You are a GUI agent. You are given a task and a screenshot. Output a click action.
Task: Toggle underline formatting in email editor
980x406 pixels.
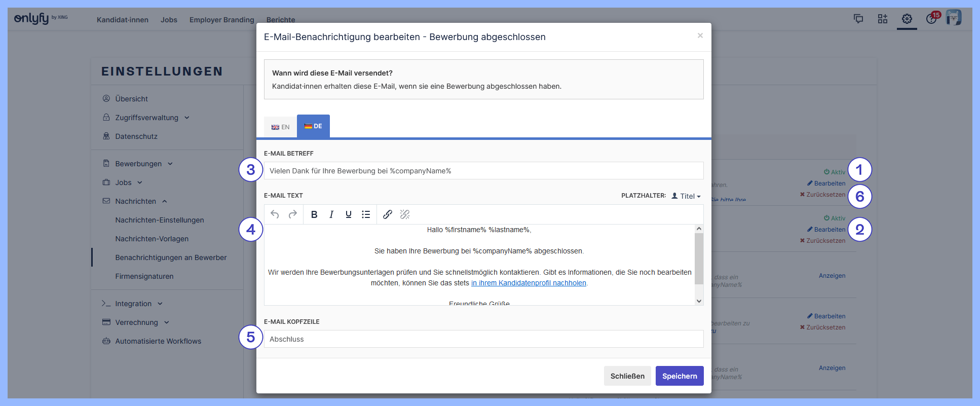(349, 214)
